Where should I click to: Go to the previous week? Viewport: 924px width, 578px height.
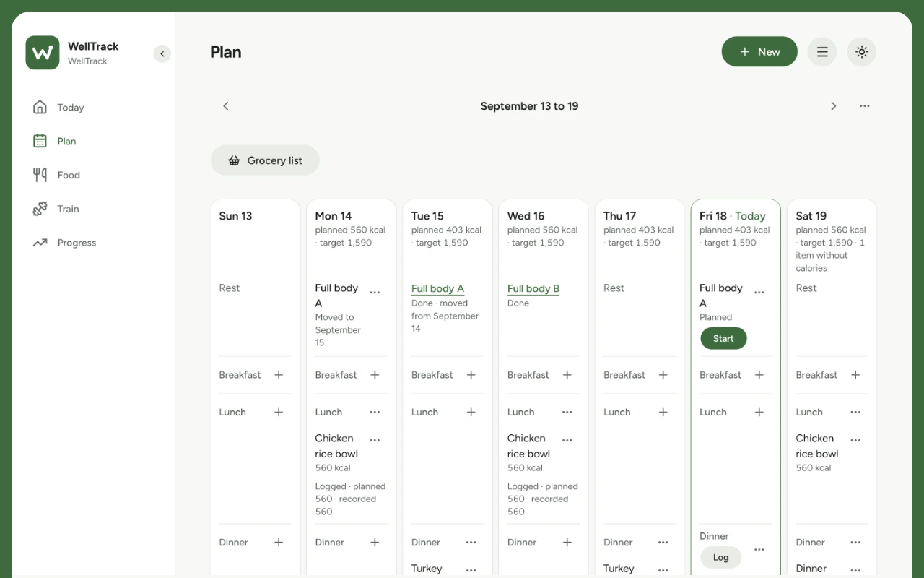[x=225, y=106]
